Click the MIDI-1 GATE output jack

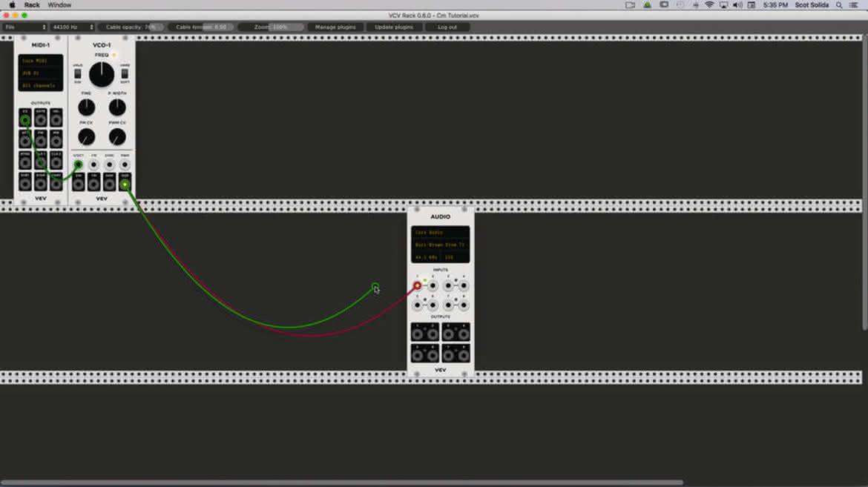pos(40,119)
